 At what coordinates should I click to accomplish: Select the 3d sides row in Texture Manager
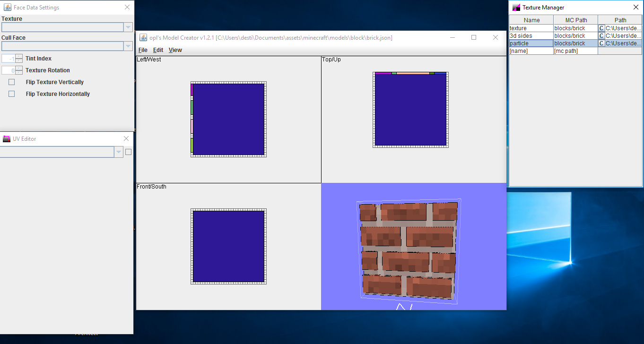pos(531,35)
